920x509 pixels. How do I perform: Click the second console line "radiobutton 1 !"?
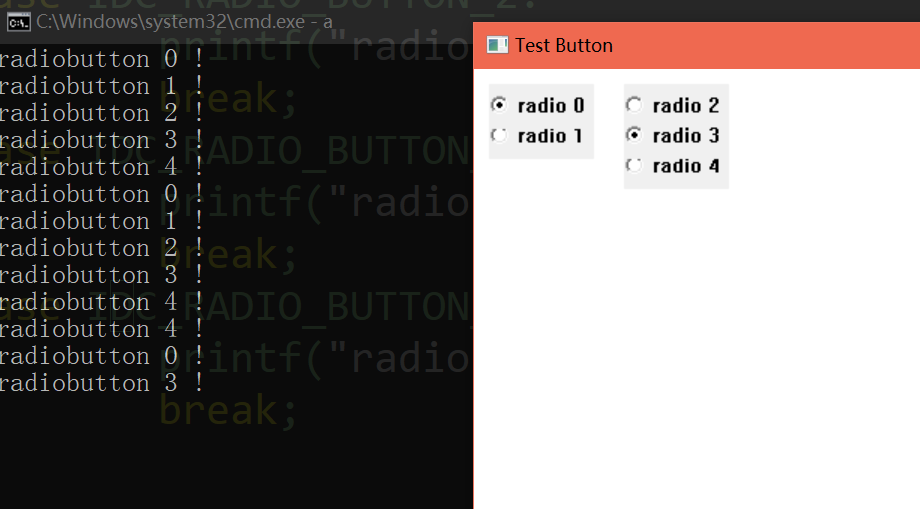(100, 86)
